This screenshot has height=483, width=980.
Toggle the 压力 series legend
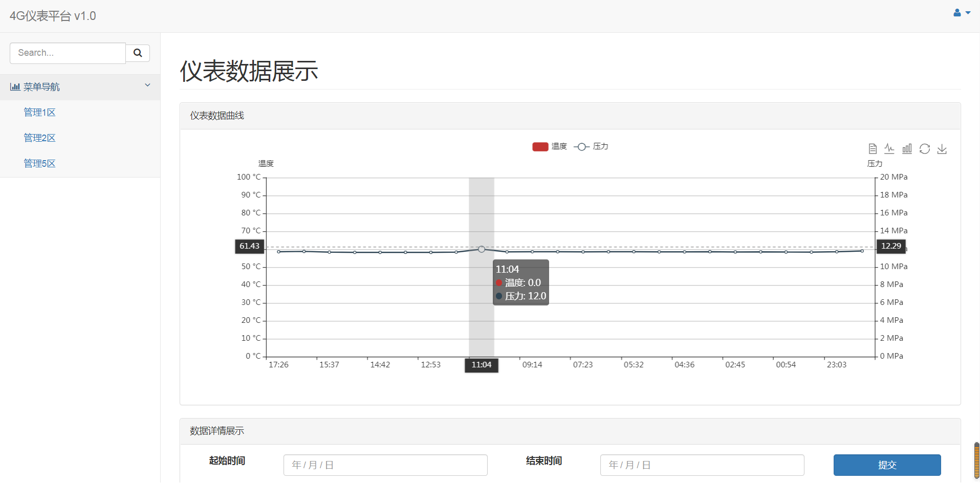[x=600, y=147]
